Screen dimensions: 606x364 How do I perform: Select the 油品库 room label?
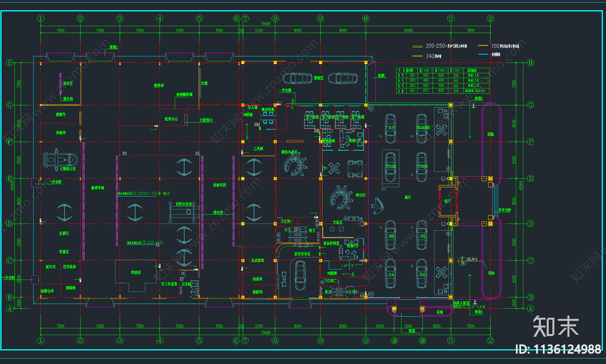click(x=257, y=279)
